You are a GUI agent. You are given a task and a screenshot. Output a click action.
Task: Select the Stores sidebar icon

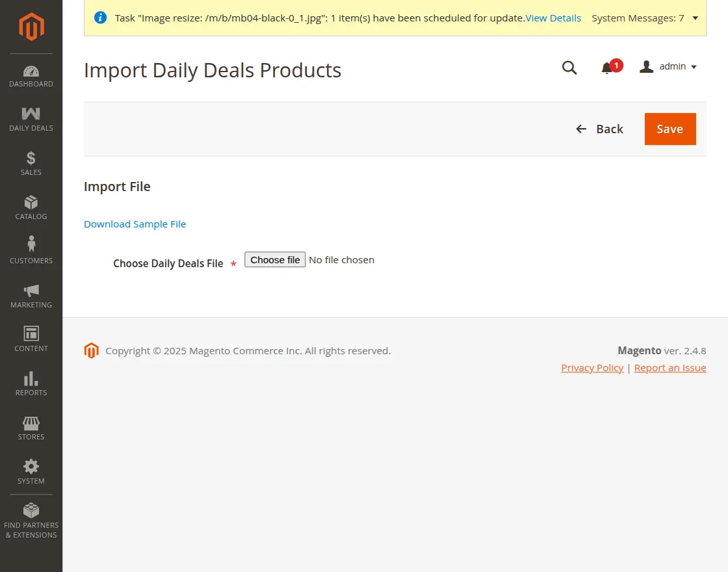tap(31, 426)
